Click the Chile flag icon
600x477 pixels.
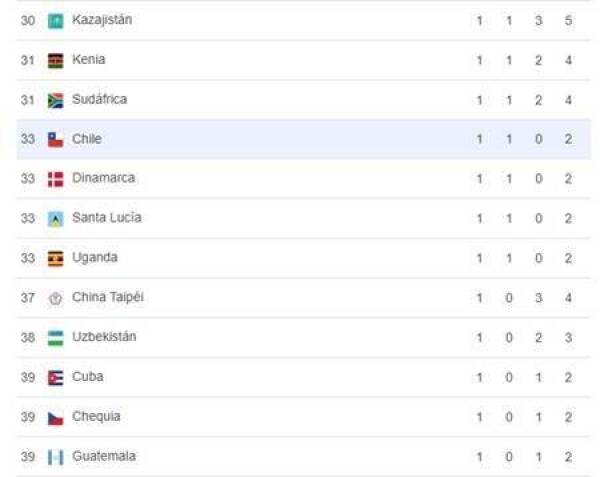click(x=56, y=139)
